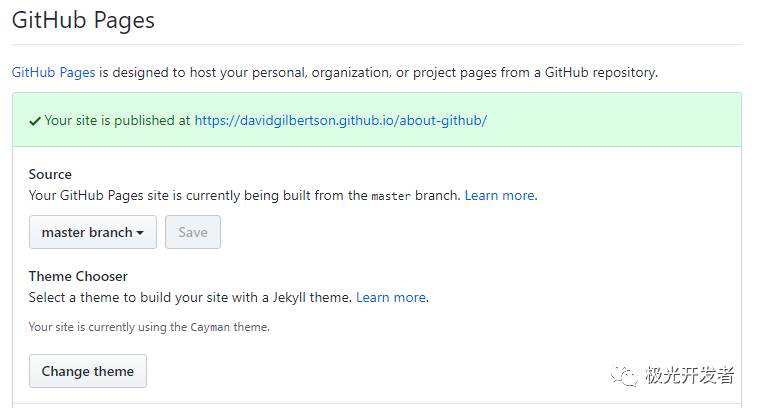
Task: Click Learn more link in Source section
Action: pos(500,196)
